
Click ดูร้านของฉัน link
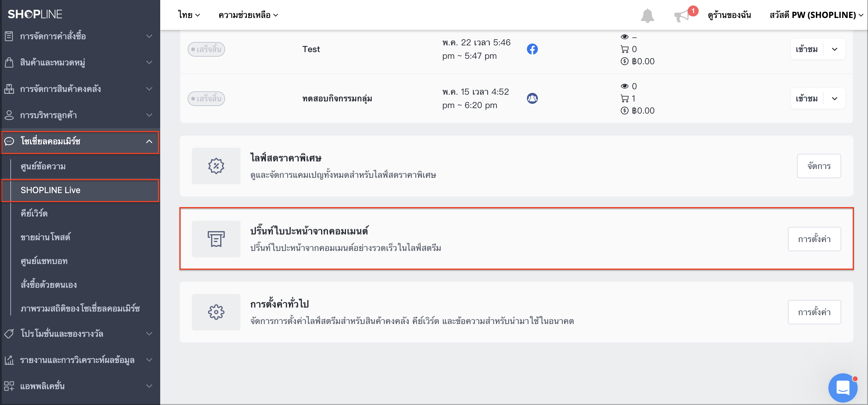coord(729,15)
